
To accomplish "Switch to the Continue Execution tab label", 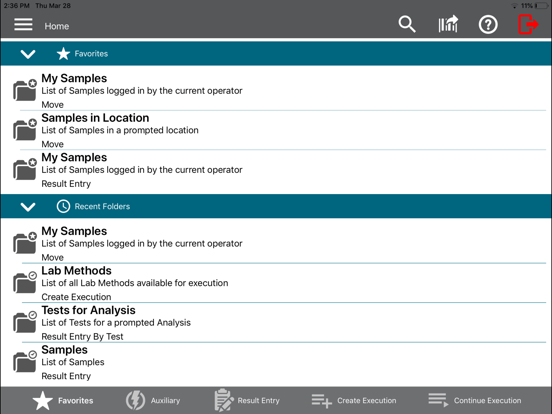I will pos(487,401).
